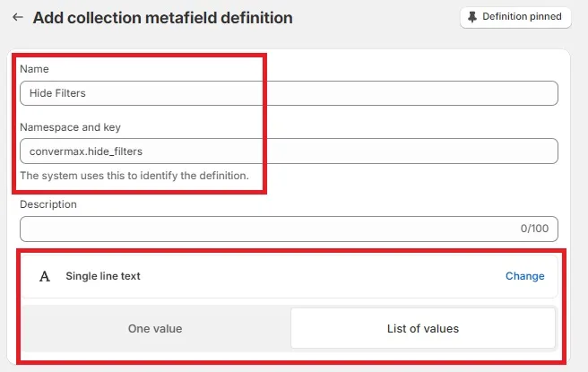Click the letter A text type icon
The height and width of the screenshot is (372, 588).
coord(45,276)
